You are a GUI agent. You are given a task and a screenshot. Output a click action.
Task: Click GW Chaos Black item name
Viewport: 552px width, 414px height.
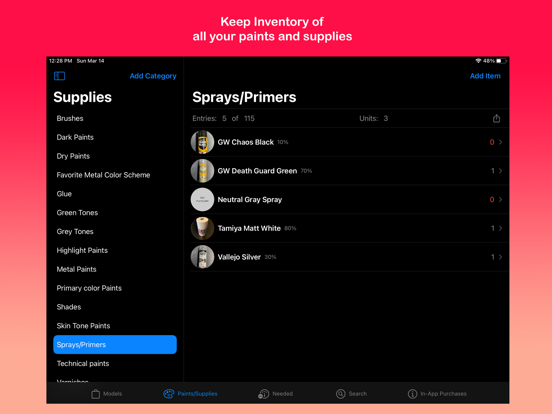click(245, 142)
